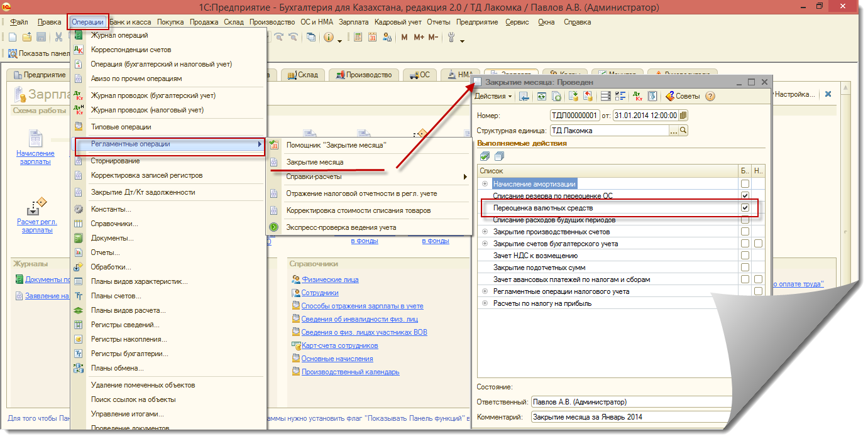Viewport: 868px width, 439px height.
Task: Open the Отчеты menu in menu bar
Action: [x=439, y=22]
